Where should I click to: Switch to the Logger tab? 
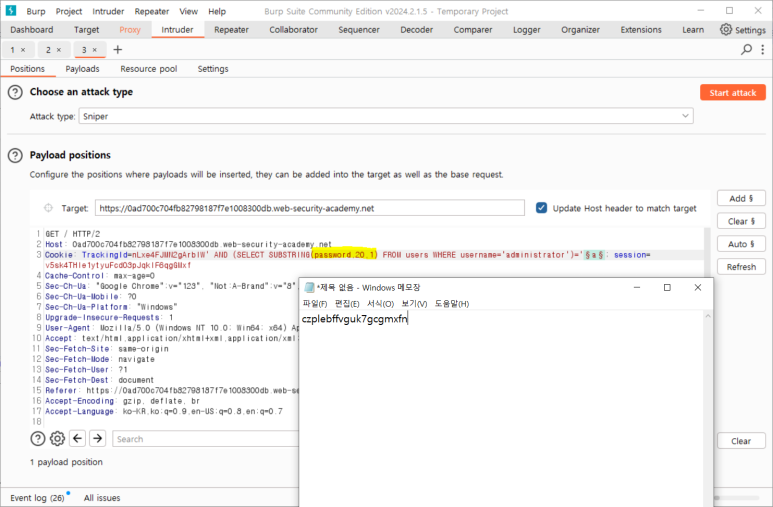tap(527, 30)
